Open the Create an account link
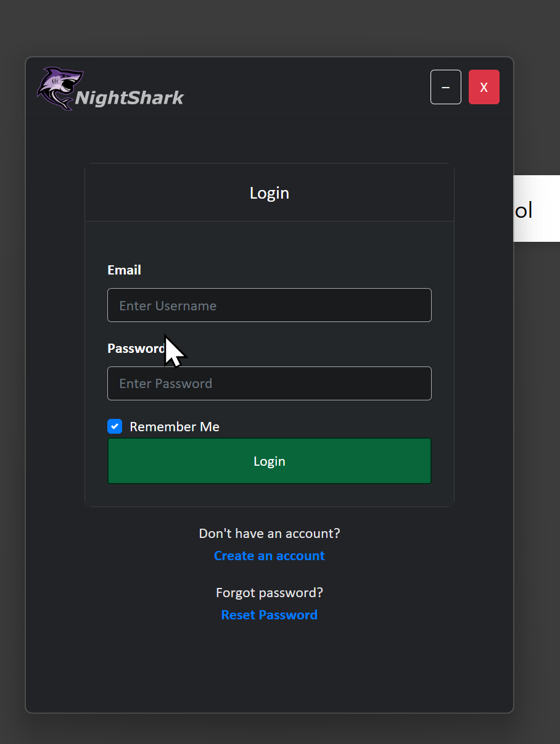Image resolution: width=560 pixels, height=744 pixels. coord(270,556)
